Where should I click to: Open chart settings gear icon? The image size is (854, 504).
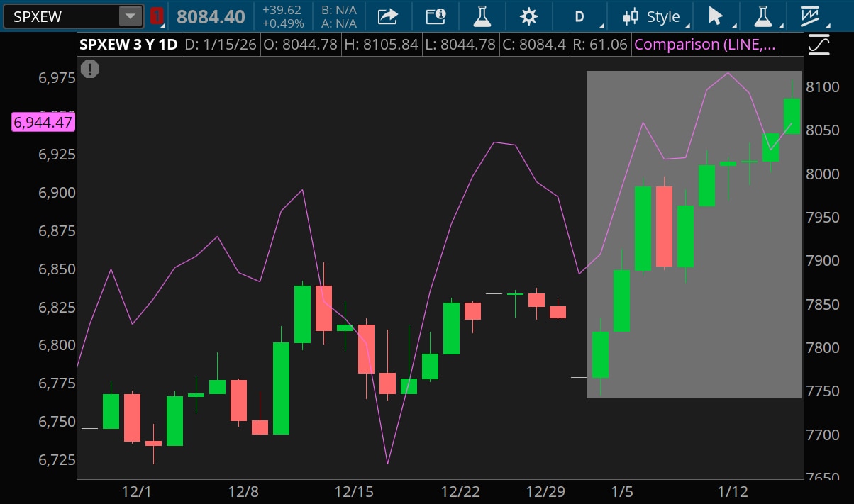(528, 16)
